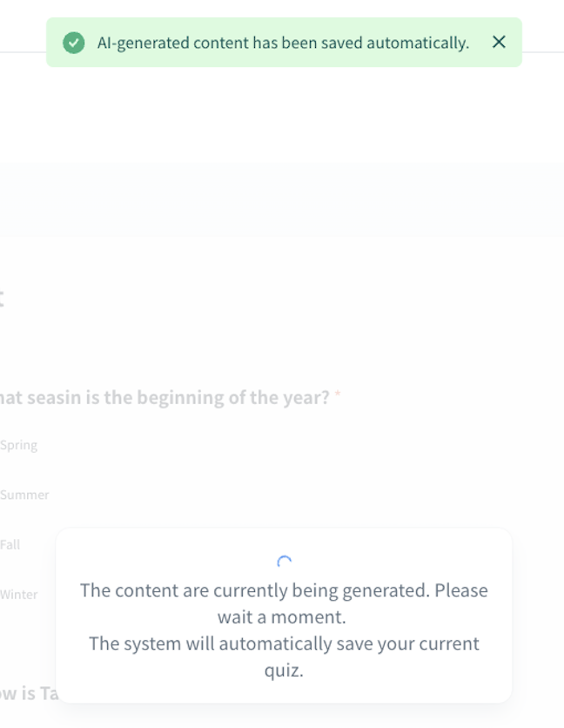Click the question about the beginning of the year
Image resolution: width=564 pixels, height=728 pixels.
[x=165, y=398]
